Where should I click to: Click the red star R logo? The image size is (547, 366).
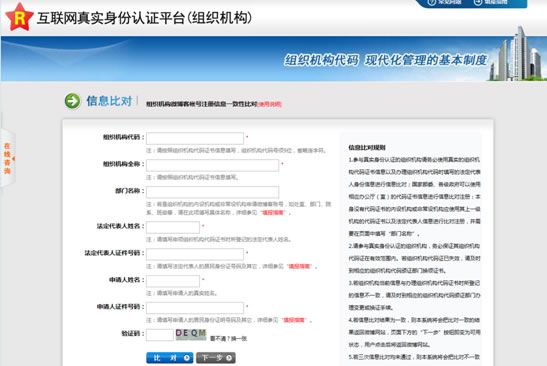[x=19, y=17]
